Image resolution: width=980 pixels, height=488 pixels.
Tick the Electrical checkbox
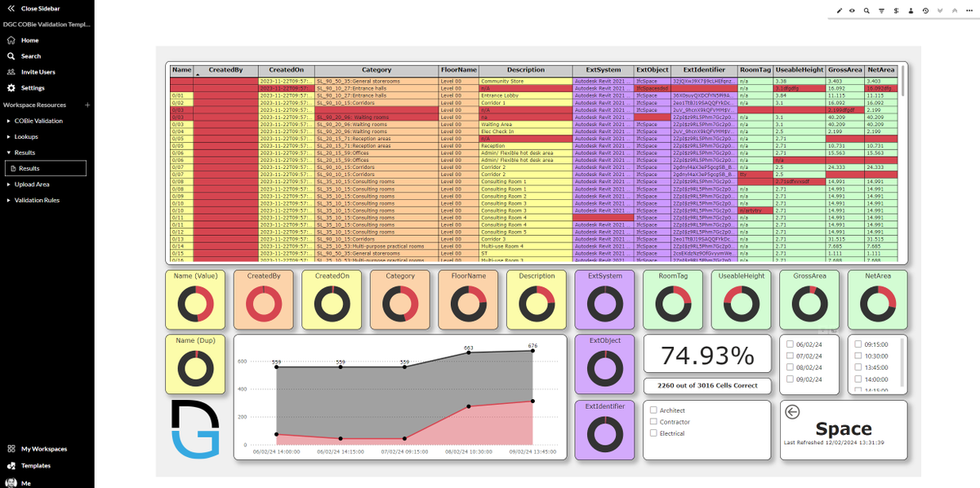(x=653, y=433)
